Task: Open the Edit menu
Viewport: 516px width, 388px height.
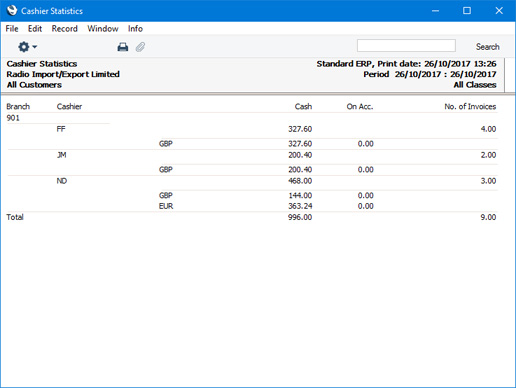Action: point(35,29)
